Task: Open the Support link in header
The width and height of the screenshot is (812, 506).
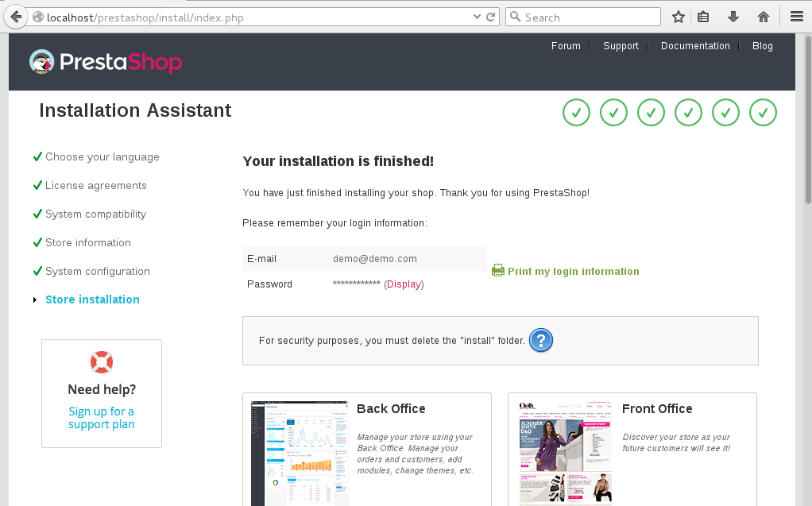Action: point(621,45)
